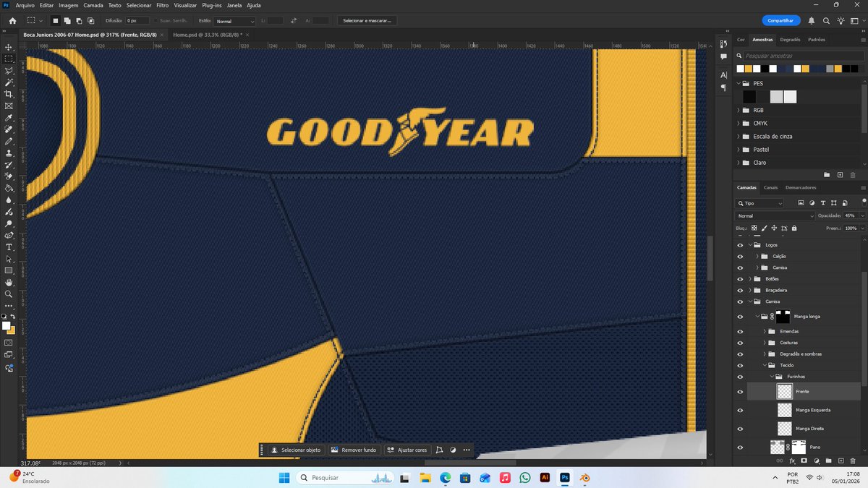868x488 pixels.
Task: Switch to the Canais tab
Action: point(770,187)
